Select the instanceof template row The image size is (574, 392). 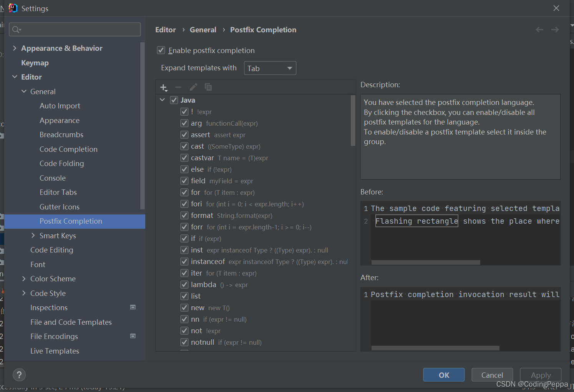[254, 262]
